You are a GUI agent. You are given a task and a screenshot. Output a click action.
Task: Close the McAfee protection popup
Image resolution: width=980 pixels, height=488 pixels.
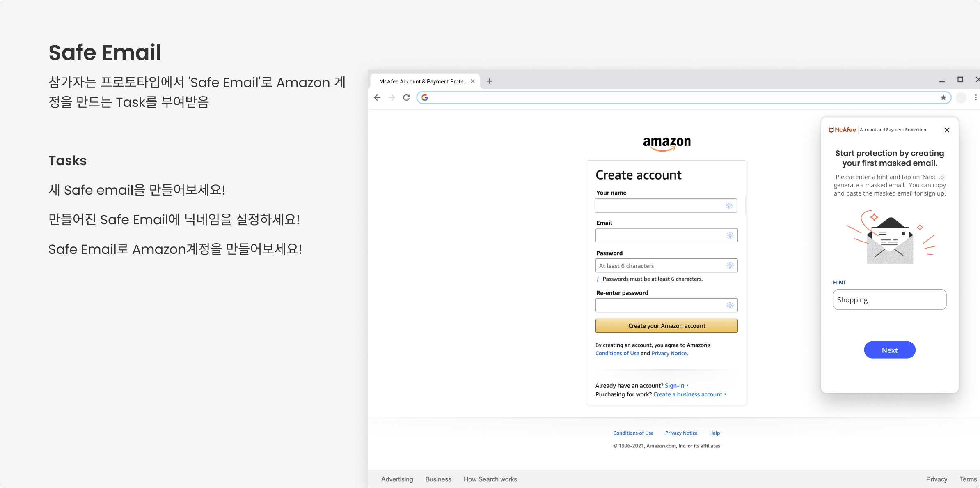tap(947, 130)
